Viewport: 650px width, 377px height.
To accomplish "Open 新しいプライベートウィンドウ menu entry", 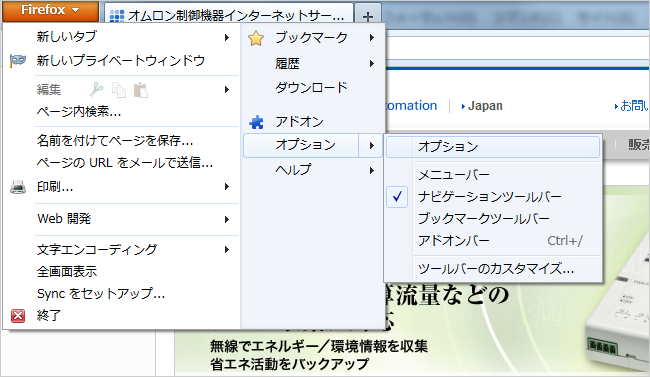I will click(121, 61).
